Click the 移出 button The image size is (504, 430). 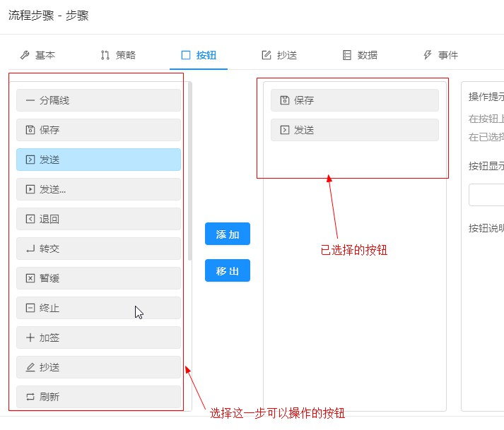pos(228,270)
